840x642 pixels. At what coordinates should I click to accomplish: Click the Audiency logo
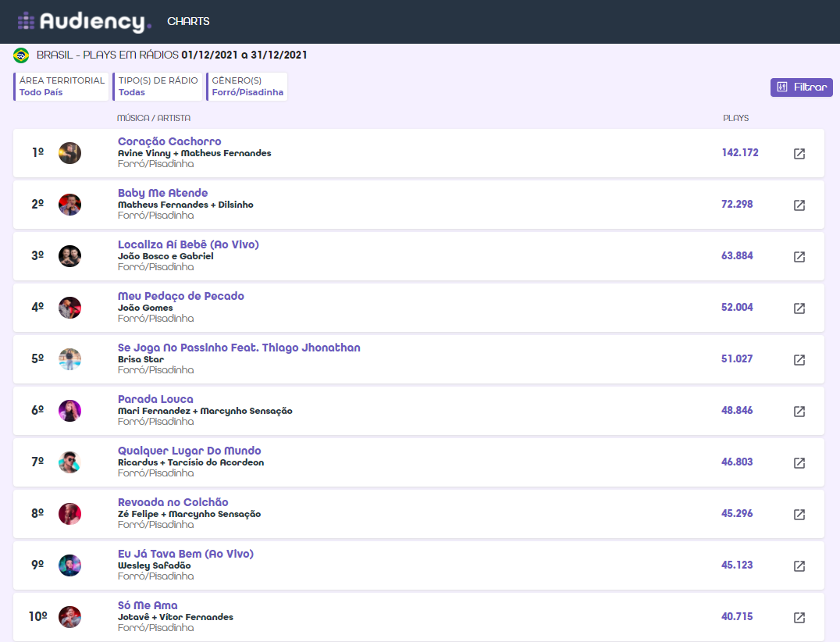point(84,21)
